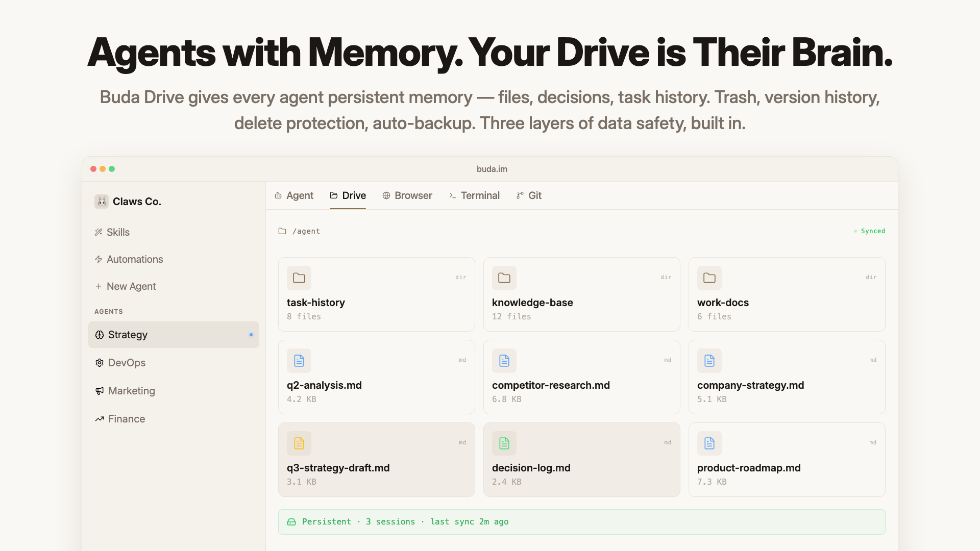980x551 pixels.
Task: Click the DevOps gear icon
Action: coord(100,363)
